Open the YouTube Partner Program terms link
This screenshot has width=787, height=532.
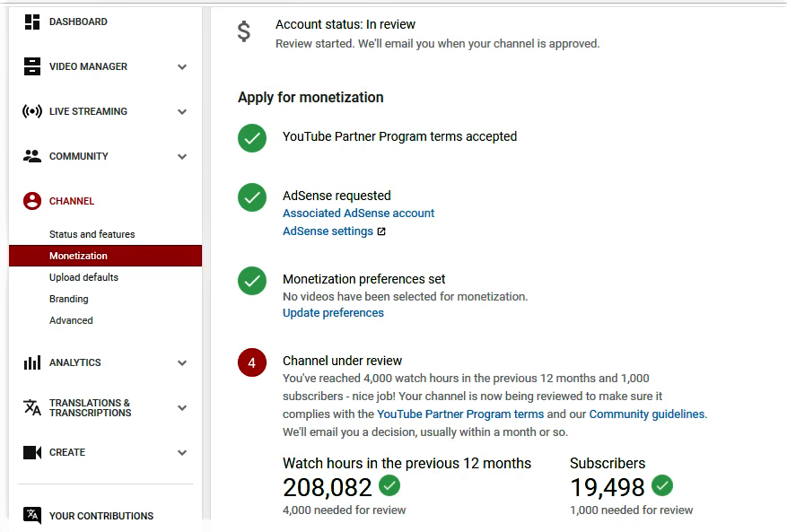coord(460,414)
